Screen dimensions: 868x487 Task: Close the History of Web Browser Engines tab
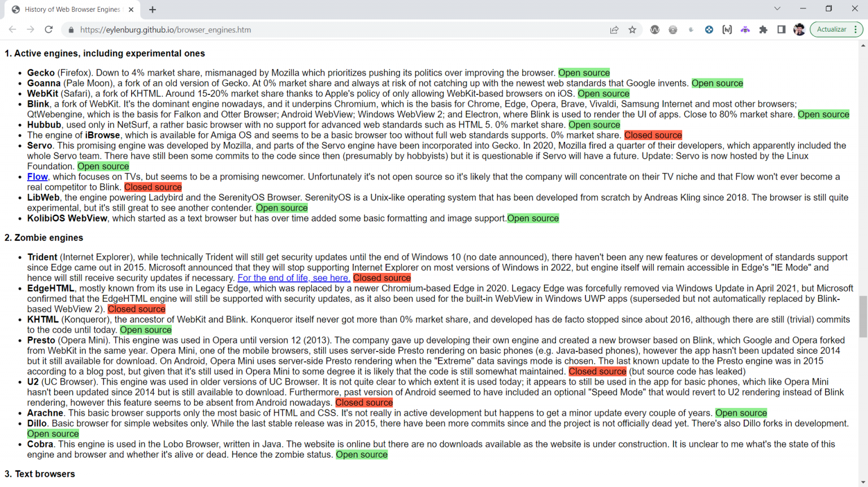131,10
